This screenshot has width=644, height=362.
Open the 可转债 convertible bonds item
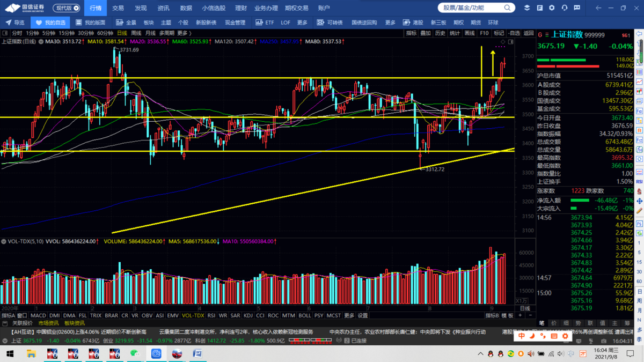click(330, 23)
